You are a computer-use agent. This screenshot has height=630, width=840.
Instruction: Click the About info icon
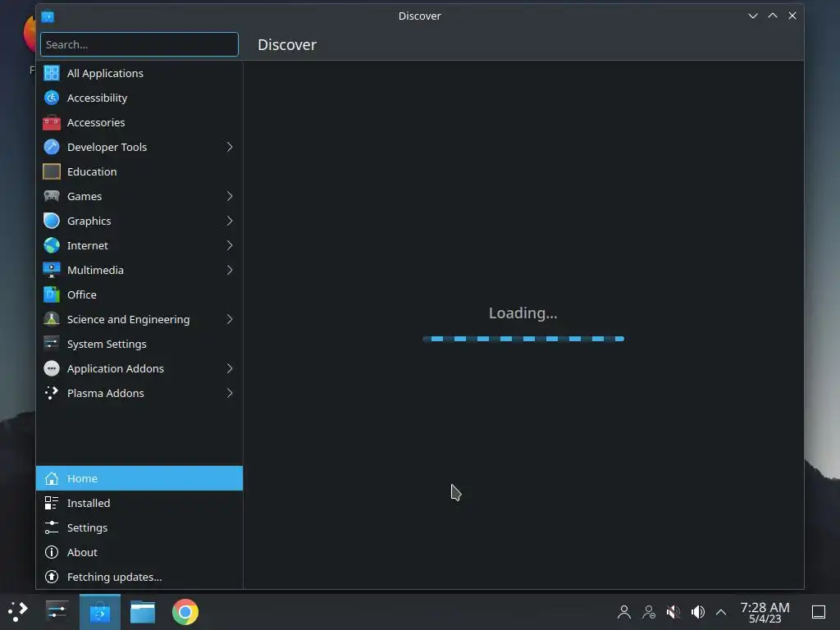click(52, 552)
